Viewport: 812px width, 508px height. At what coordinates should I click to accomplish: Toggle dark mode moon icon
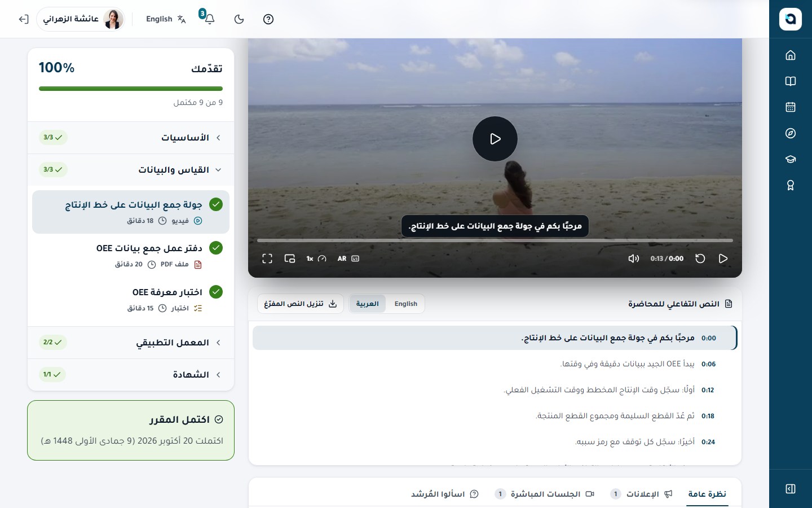[239, 19]
